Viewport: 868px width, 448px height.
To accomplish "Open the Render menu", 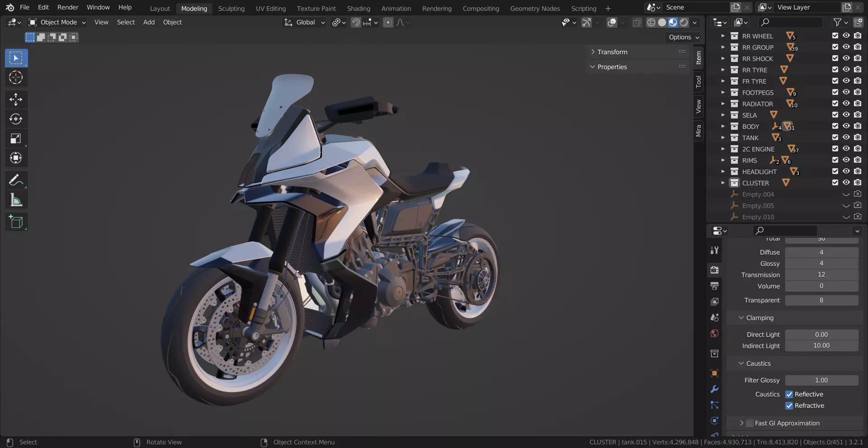I will (68, 7).
